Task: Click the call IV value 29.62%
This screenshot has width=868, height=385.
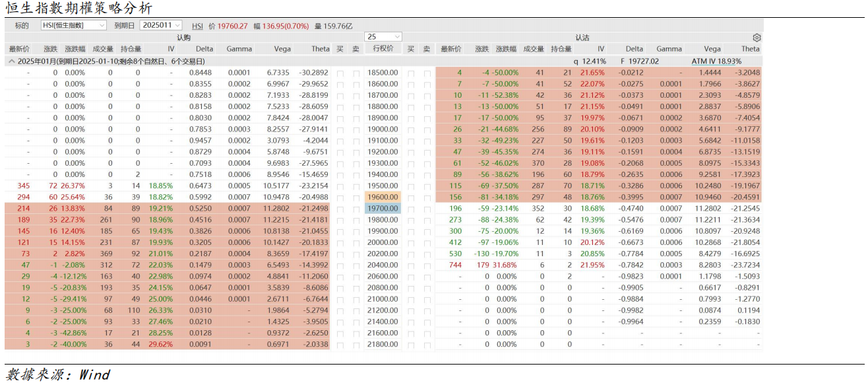Action: point(161,344)
